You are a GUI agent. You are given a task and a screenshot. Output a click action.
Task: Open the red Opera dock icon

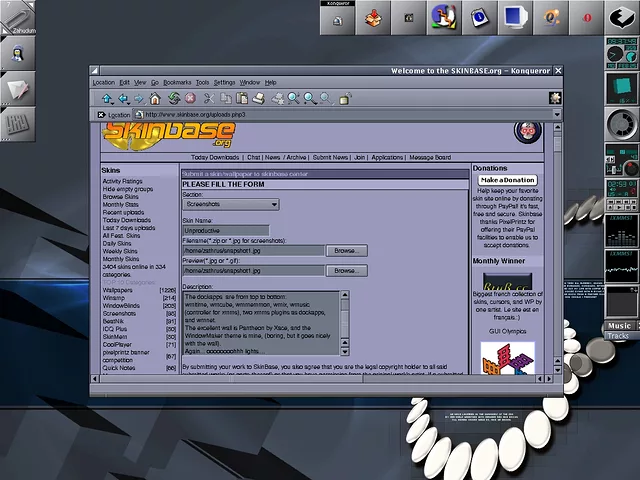click(589, 17)
